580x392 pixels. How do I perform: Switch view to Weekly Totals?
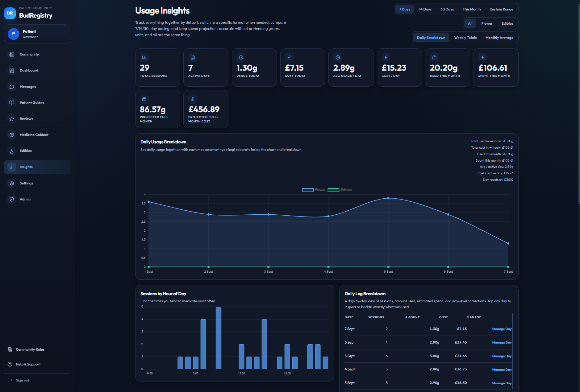[465, 38]
